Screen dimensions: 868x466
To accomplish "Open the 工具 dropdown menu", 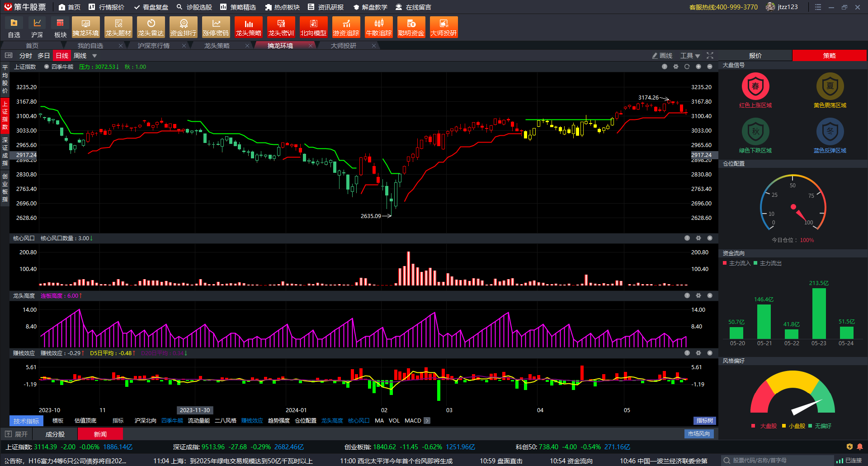I will tap(690, 56).
